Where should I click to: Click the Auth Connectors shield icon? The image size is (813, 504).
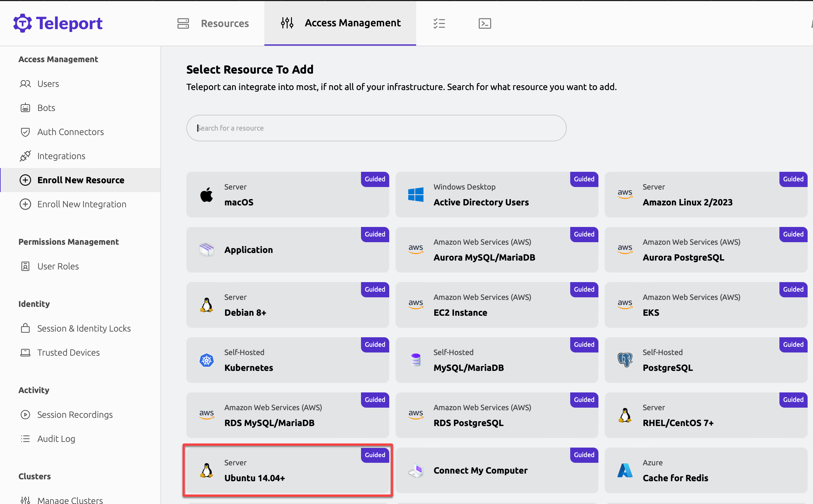pyautogui.click(x=25, y=132)
